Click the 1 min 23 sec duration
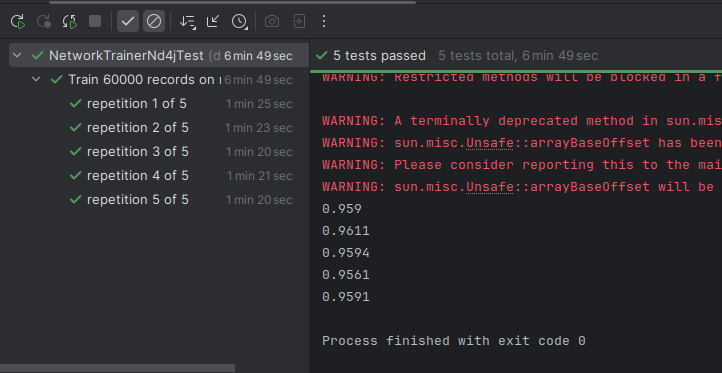The image size is (722, 373). point(259,128)
